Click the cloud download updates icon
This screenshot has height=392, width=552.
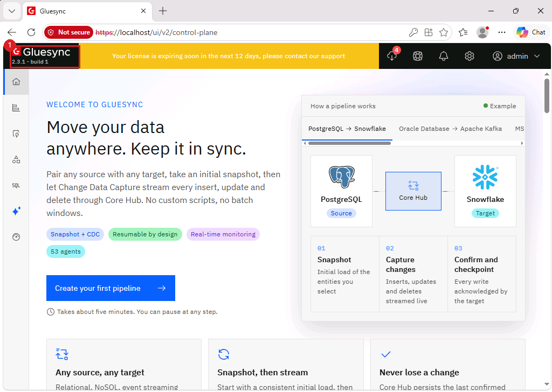[x=392, y=56]
